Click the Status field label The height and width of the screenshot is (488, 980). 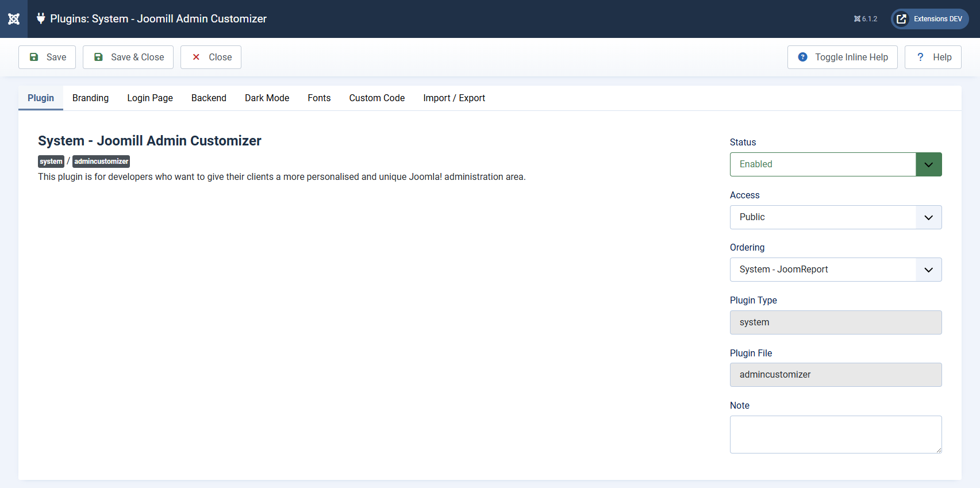click(743, 143)
